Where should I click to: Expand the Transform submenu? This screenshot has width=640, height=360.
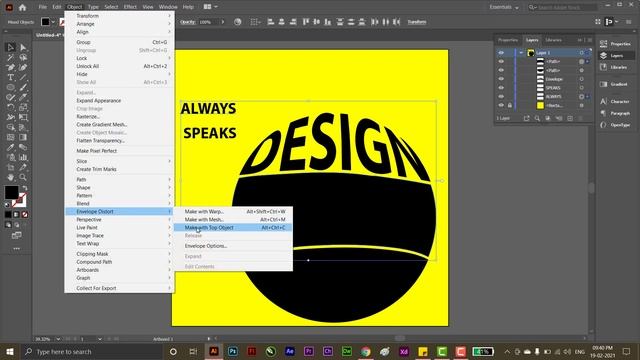[120, 16]
